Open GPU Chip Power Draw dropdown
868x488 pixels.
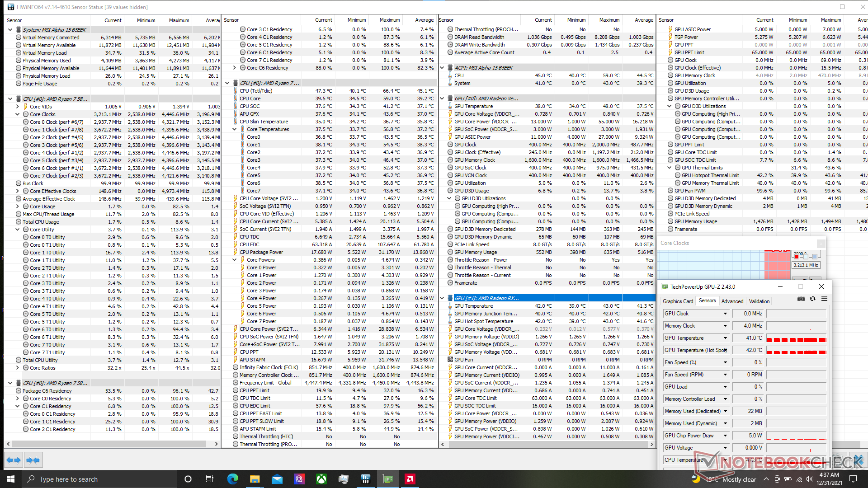click(x=725, y=436)
